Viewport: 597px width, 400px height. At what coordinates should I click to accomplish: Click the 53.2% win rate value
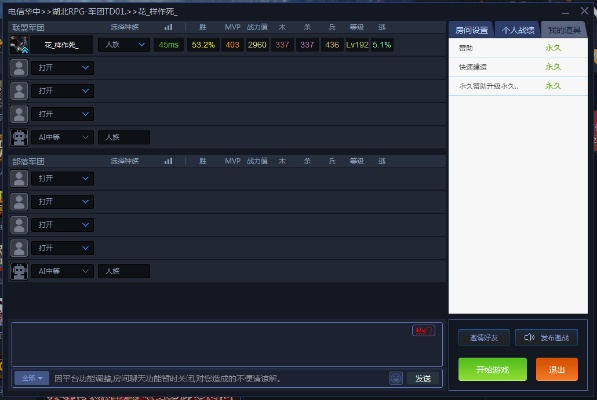(x=203, y=45)
